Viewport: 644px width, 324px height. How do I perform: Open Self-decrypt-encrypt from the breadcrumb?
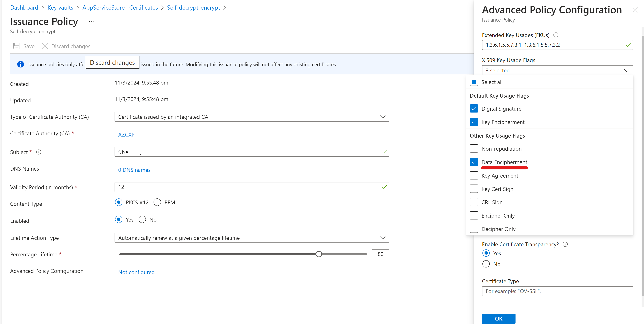[x=194, y=7]
